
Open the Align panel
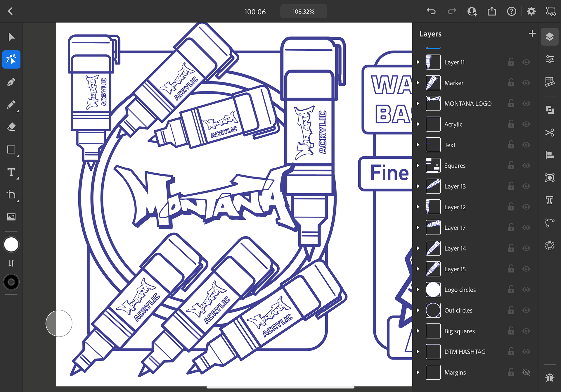[550, 155]
